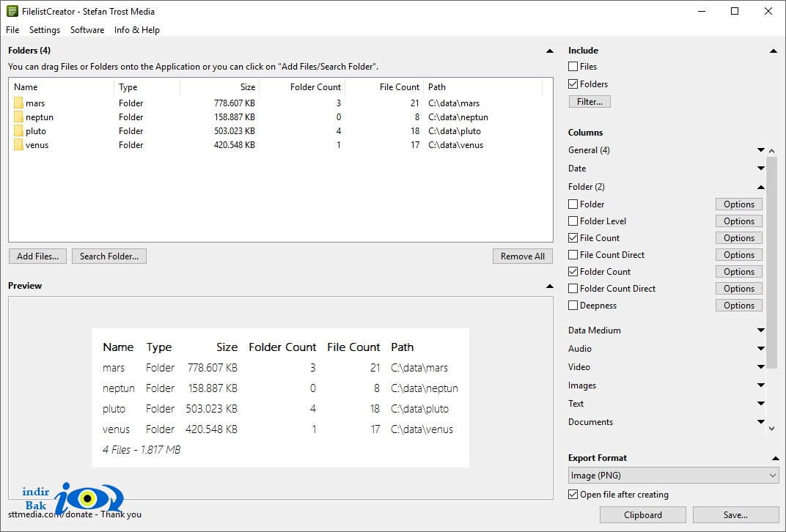Expand the Data Medium columns group

click(761, 330)
